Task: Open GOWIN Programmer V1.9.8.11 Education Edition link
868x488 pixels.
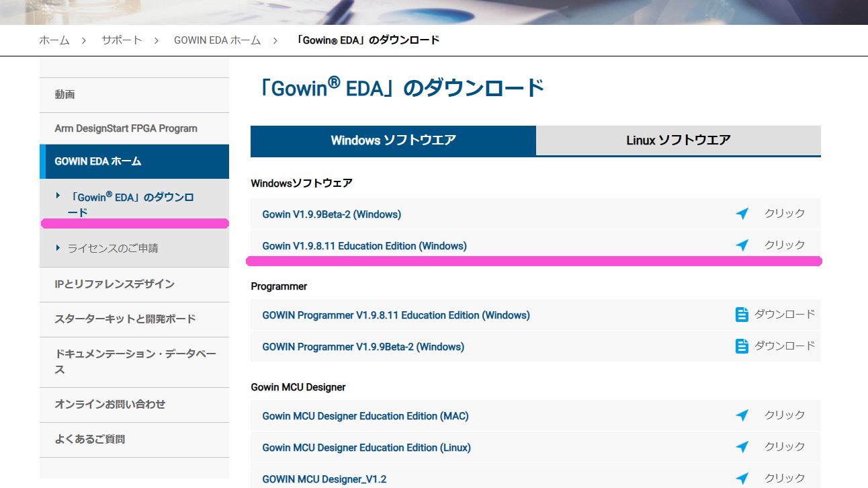Action: point(396,315)
